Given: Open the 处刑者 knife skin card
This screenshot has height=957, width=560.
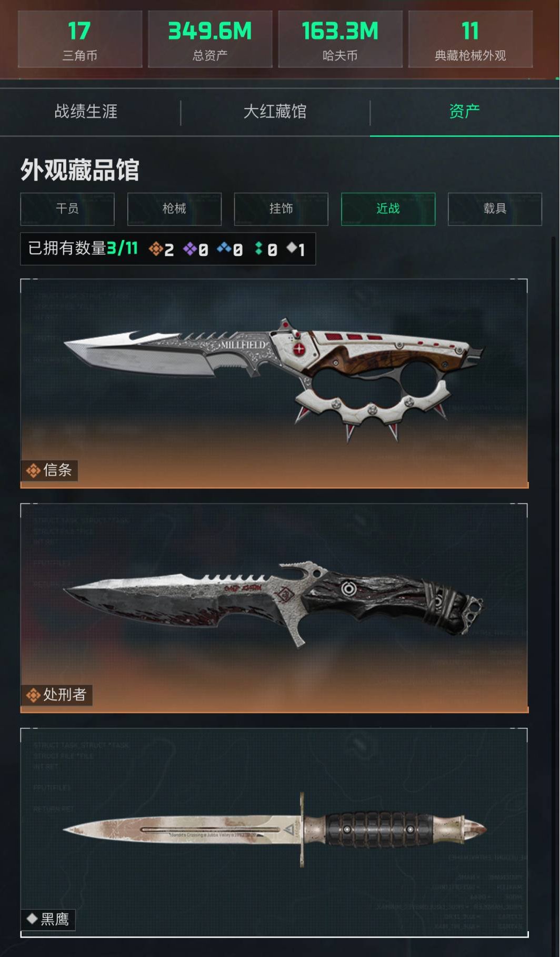Looking at the screenshot, I should coord(274,608).
